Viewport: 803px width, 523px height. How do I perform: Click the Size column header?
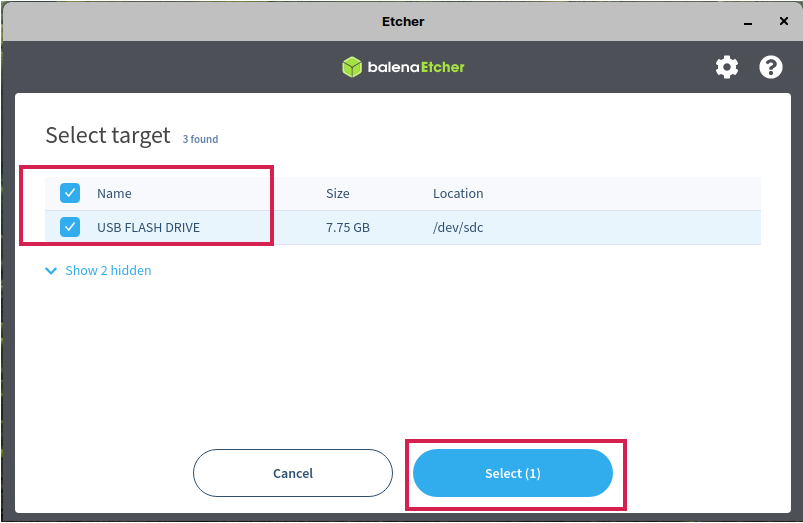point(337,194)
